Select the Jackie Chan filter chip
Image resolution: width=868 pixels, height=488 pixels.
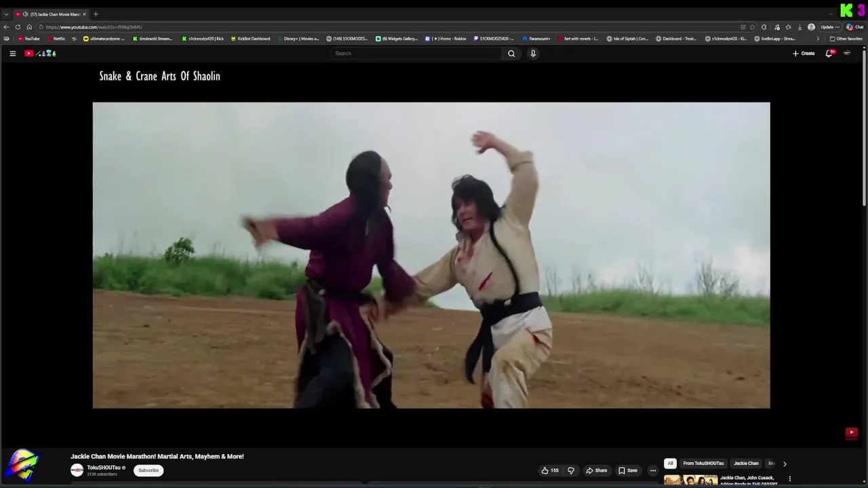click(746, 464)
